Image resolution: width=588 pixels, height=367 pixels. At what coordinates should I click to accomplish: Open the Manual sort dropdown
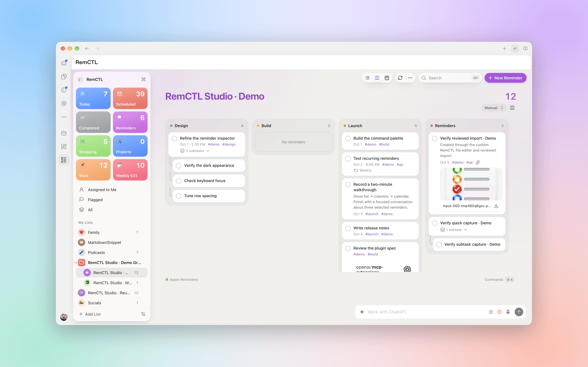(x=494, y=108)
